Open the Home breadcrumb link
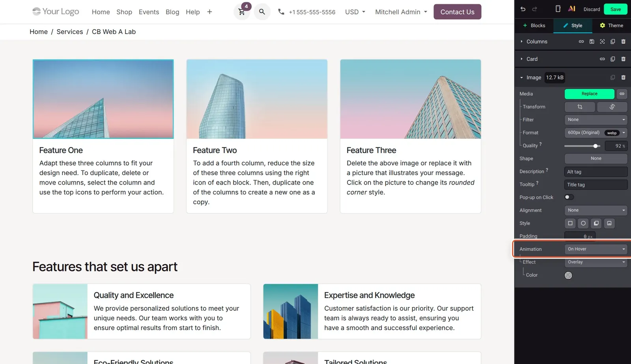The height and width of the screenshot is (364, 631). pos(39,32)
